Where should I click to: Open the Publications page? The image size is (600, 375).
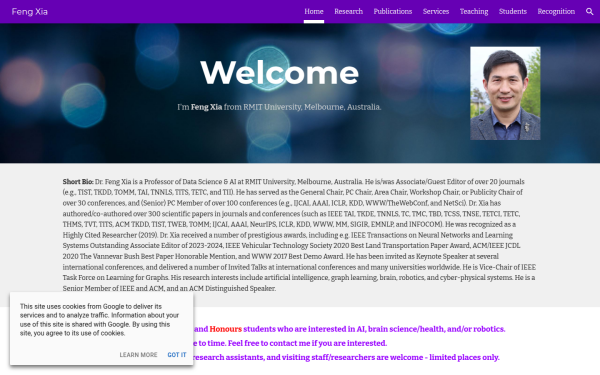click(393, 11)
